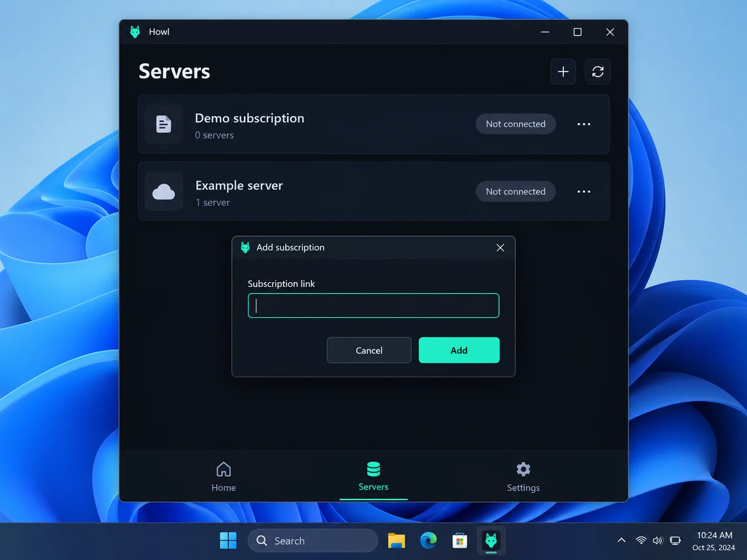
Task: Open Microsoft Store from the taskbar
Action: pyautogui.click(x=460, y=541)
